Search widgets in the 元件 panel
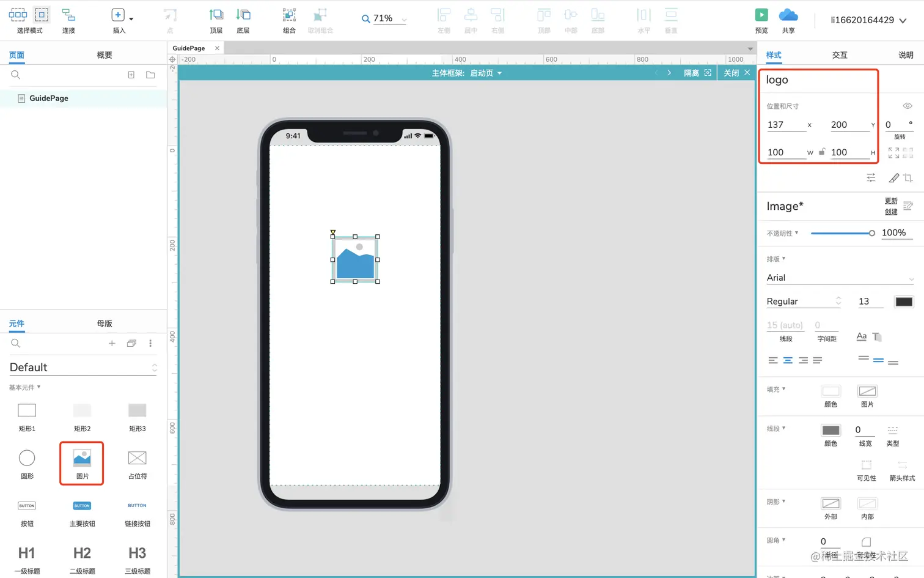The image size is (924, 578). point(16,344)
